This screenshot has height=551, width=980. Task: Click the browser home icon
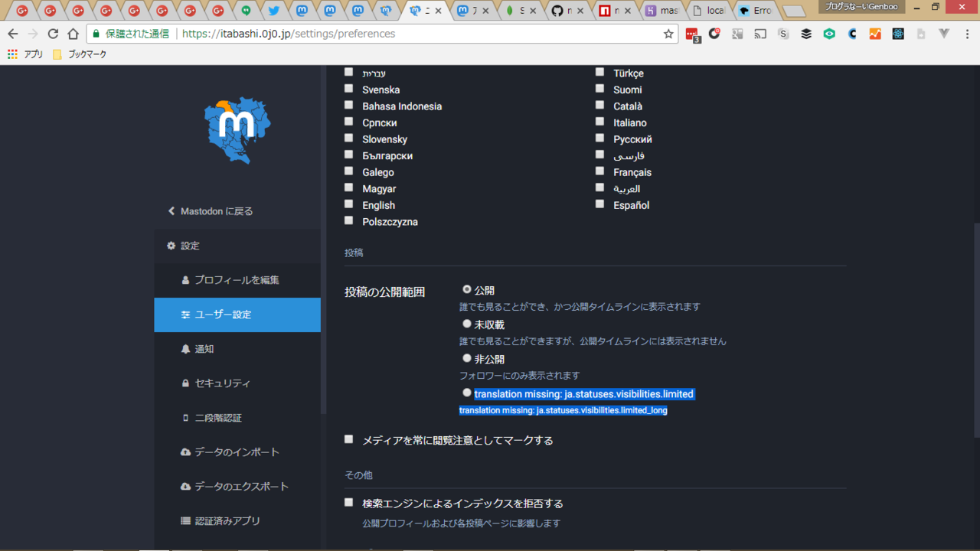coord(73,34)
